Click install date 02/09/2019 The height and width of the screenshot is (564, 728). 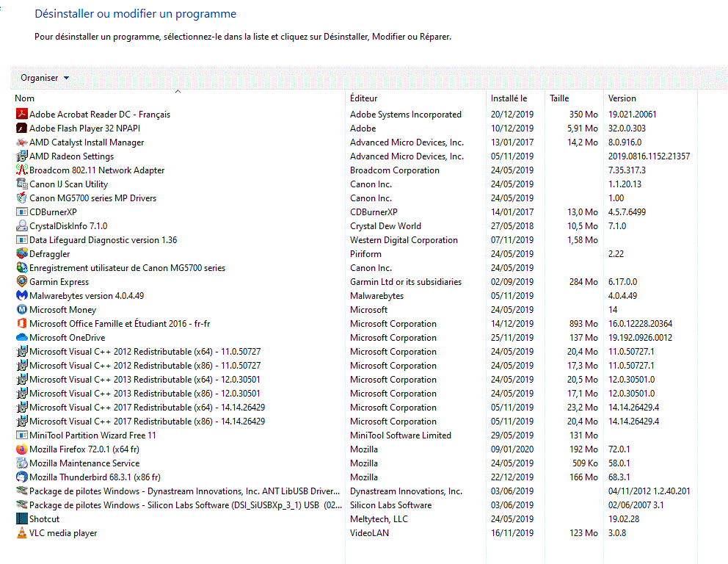tap(512, 281)
